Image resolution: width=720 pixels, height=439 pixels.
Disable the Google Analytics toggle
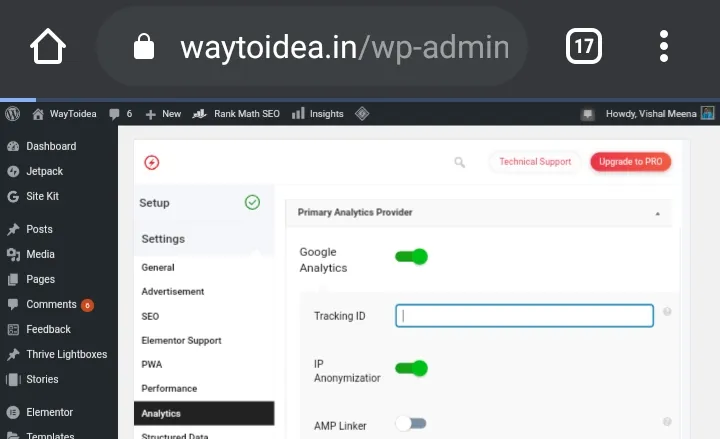coord(411,256)
